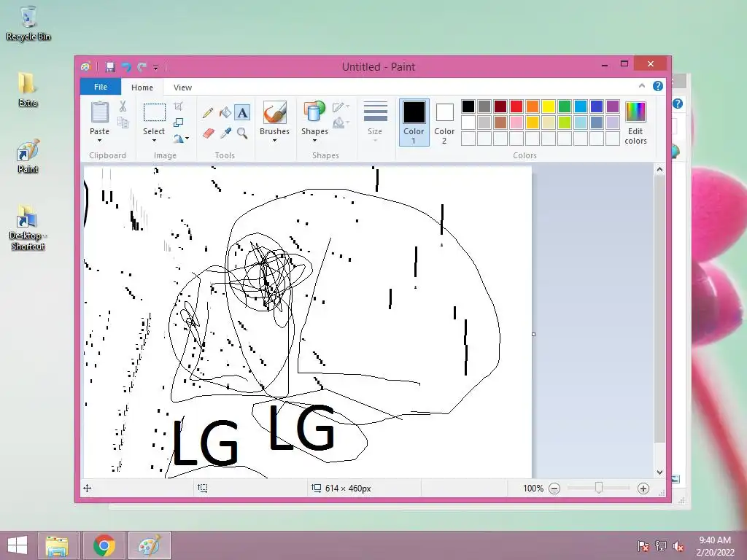Click the Paste clipboard icon

pyautogui.click(x=99, y=113)
